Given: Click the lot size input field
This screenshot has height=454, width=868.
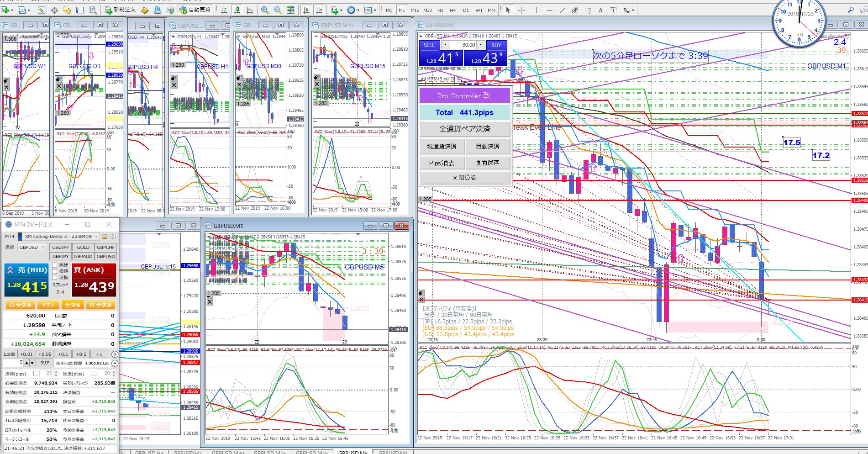Looking at the screenshot, I should [x=13, y=363].
